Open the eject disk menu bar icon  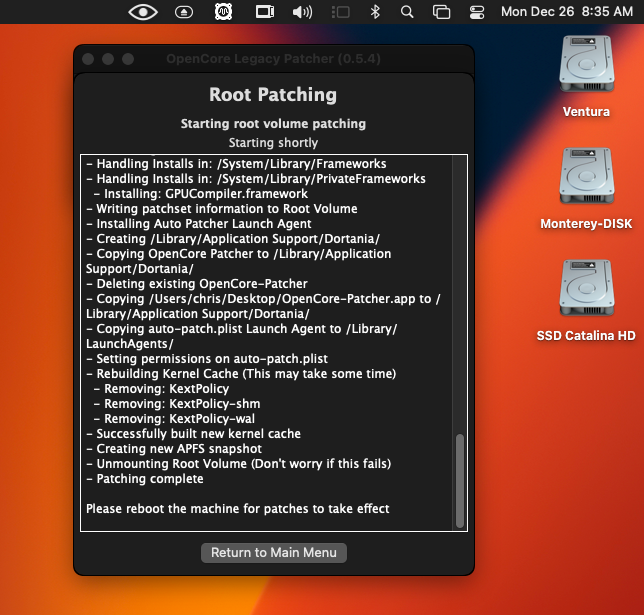184,12
